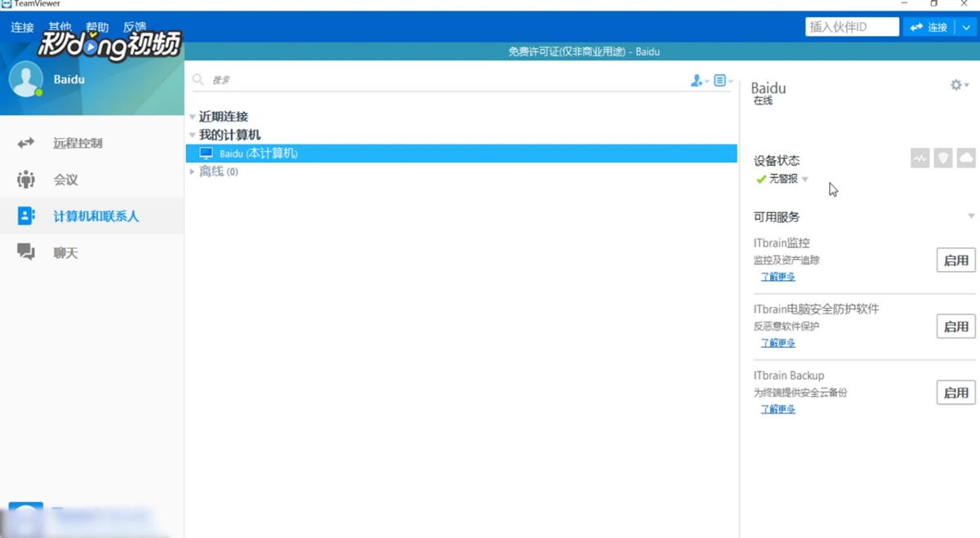Collapse the 我的计算机 group

193,135
